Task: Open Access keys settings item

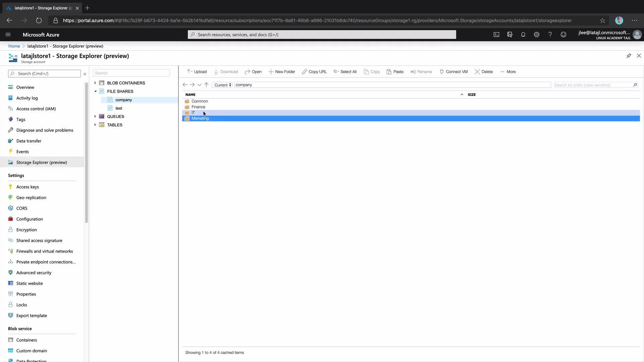Action: click(28, 187)
